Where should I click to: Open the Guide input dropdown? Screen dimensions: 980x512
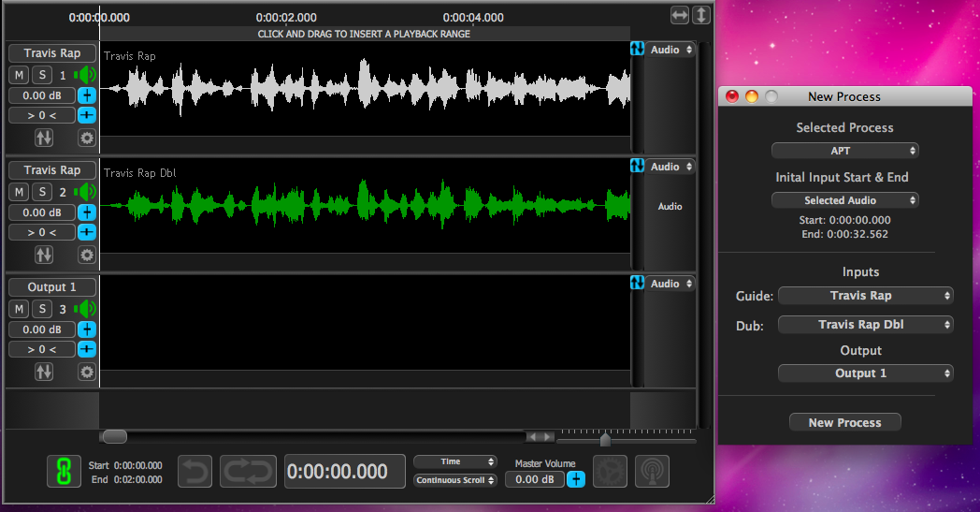(x=865, y=296)
